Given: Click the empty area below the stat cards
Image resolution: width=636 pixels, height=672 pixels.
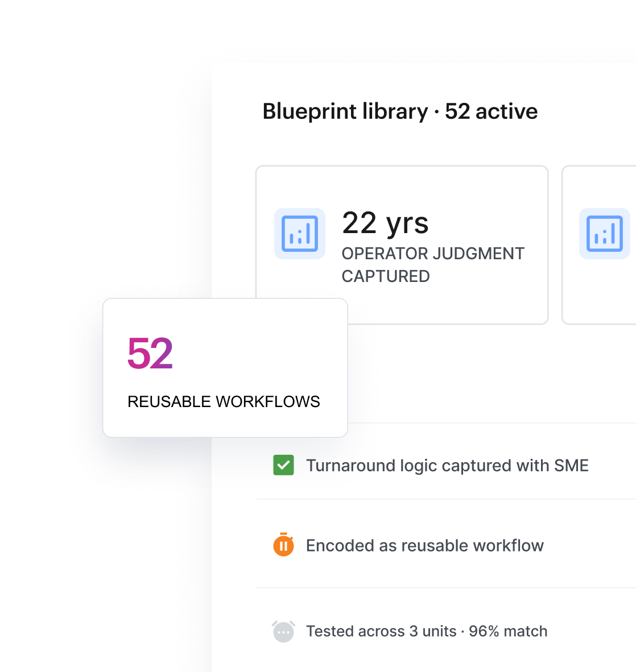Looking at the screenshot, I should coord(491,373).
